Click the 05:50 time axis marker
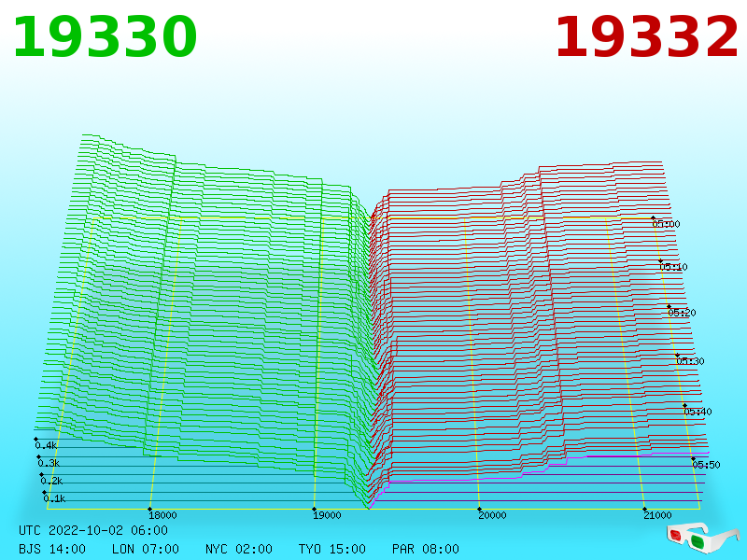Image resolution: width=747 pixels, height=560 pixels. pos(706,465)
